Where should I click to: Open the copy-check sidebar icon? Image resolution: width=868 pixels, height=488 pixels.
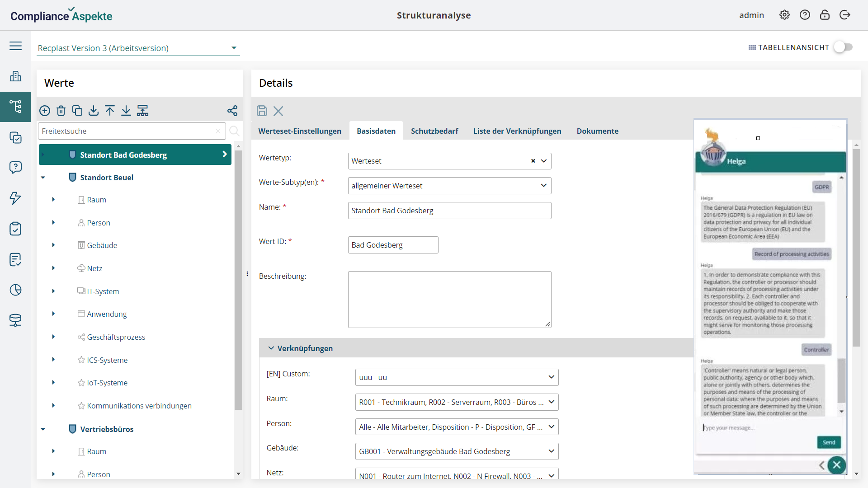pos(15,137)
